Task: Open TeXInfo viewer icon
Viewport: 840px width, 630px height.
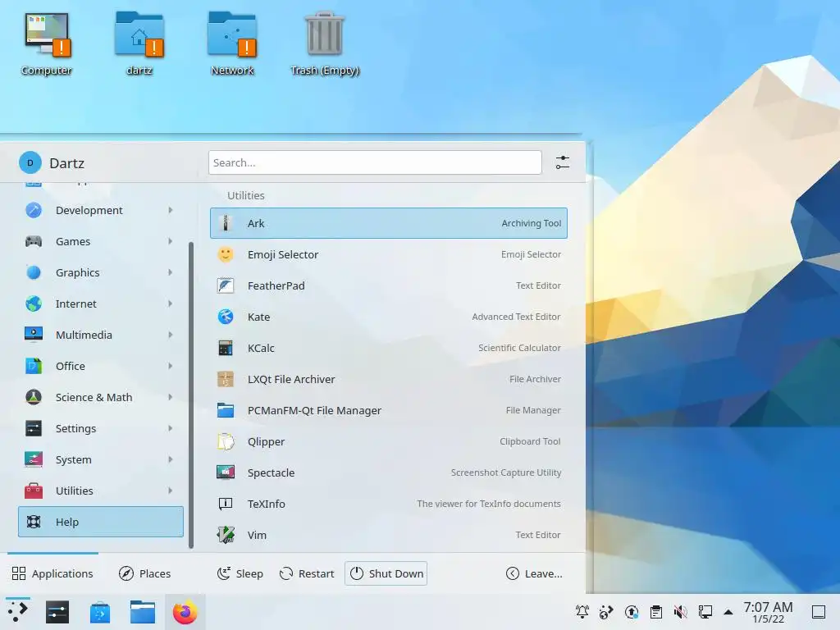Action: [x=226, y=504]
